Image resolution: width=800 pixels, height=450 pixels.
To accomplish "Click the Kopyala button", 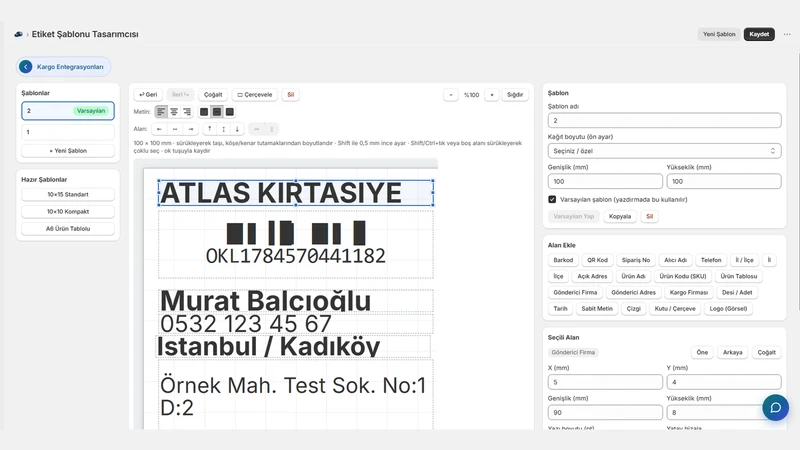I will (620, 216).
